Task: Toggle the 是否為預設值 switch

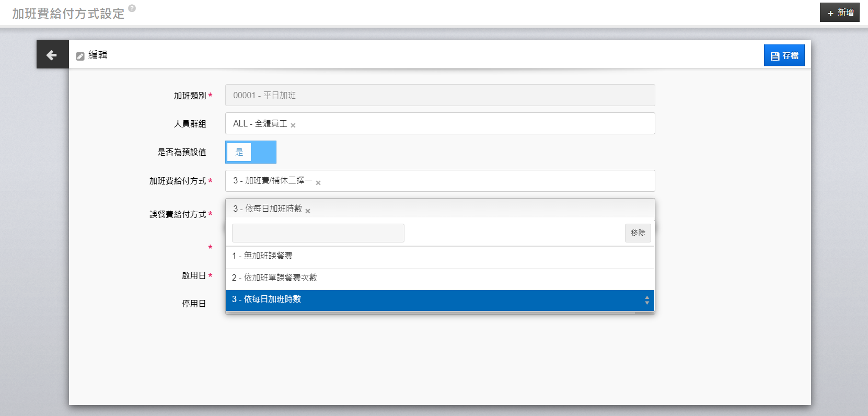Action: click(x=251, y=152)
